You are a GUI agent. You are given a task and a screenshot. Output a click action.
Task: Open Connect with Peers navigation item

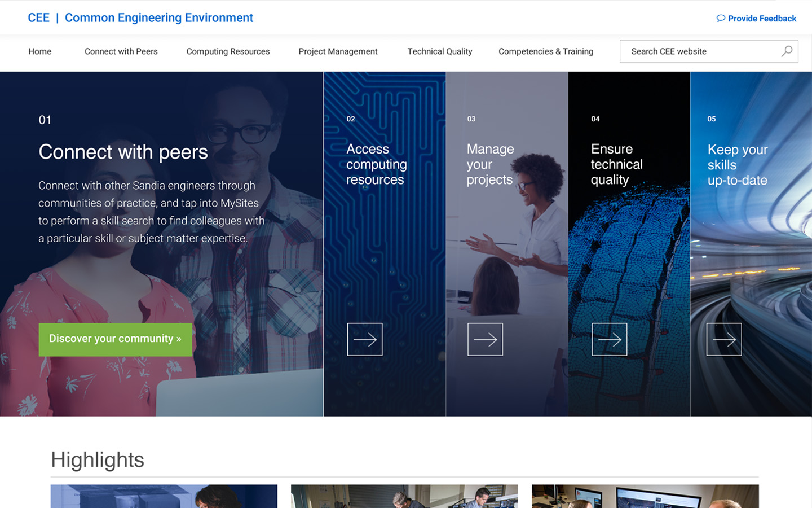coord(121,51)
